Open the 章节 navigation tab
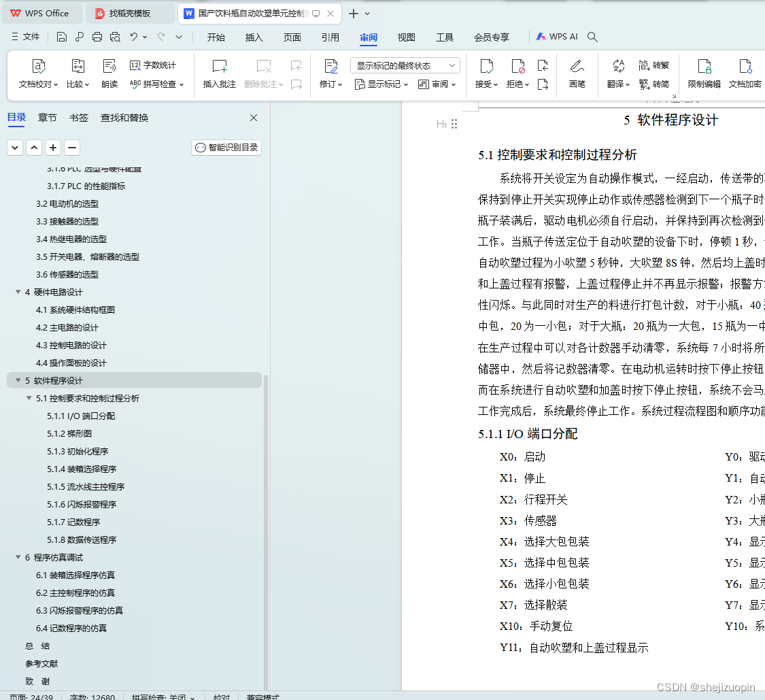This screenshot has width=765, height=700. (x=48, y=118)
